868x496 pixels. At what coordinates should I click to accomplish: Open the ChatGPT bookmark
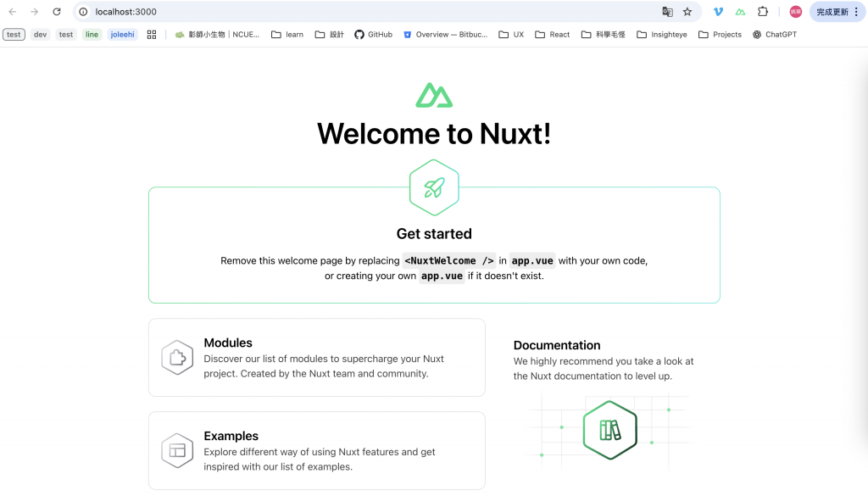(775, 34)
